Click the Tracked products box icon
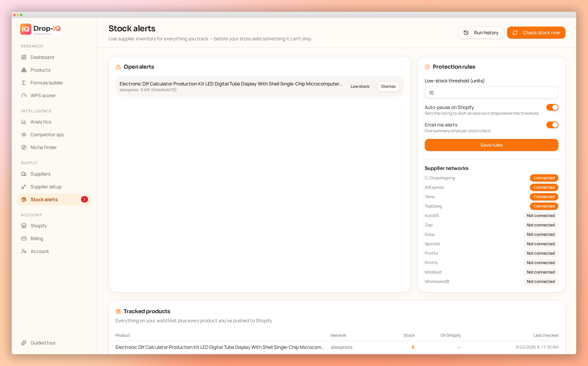 pos(118,311)
